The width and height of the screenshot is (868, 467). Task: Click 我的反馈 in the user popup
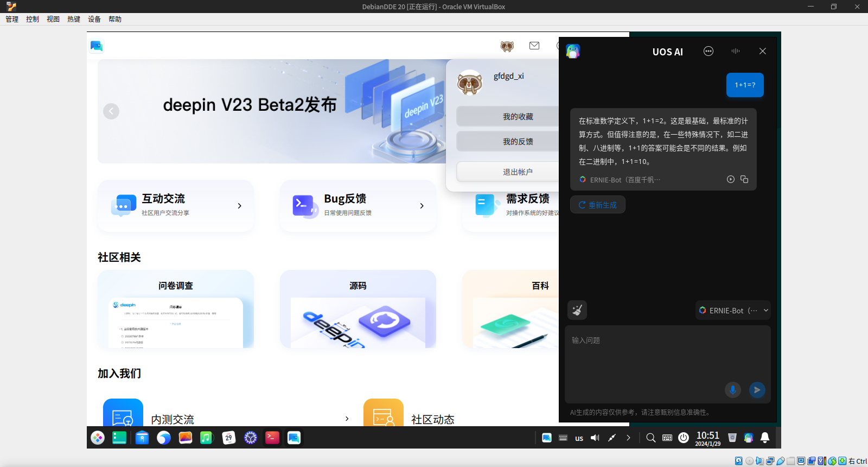coord(508,141)
